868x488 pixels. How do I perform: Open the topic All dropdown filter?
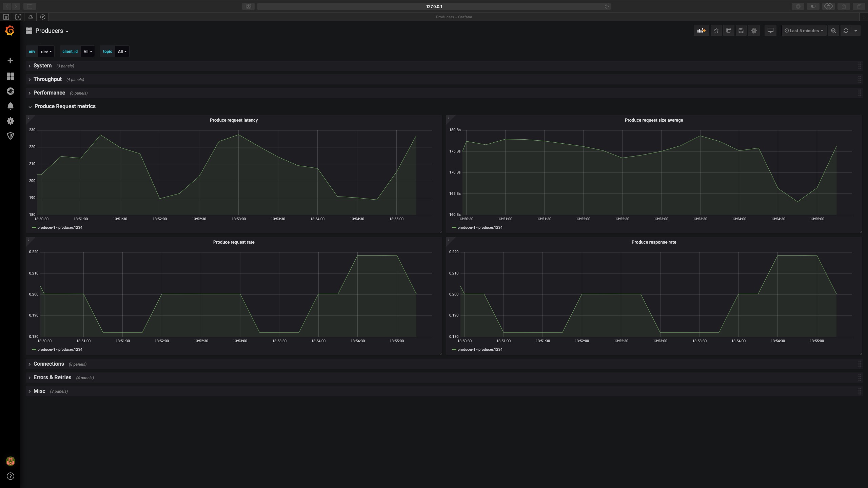pyautogui.click(x=122, y=51)
